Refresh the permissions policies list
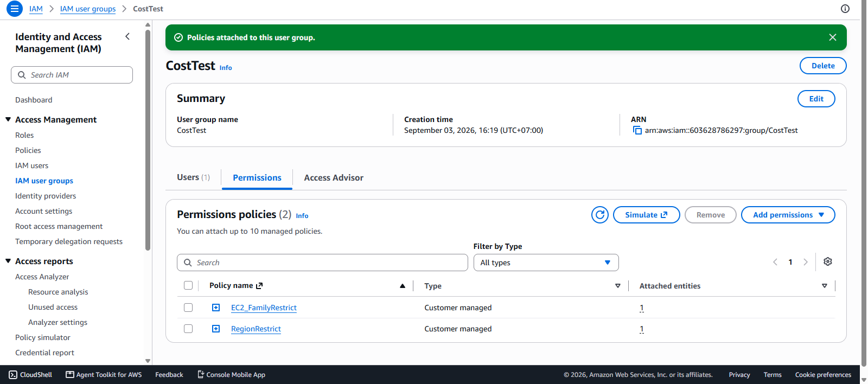This screenshot has width=868, height=384. click(600, 215)
